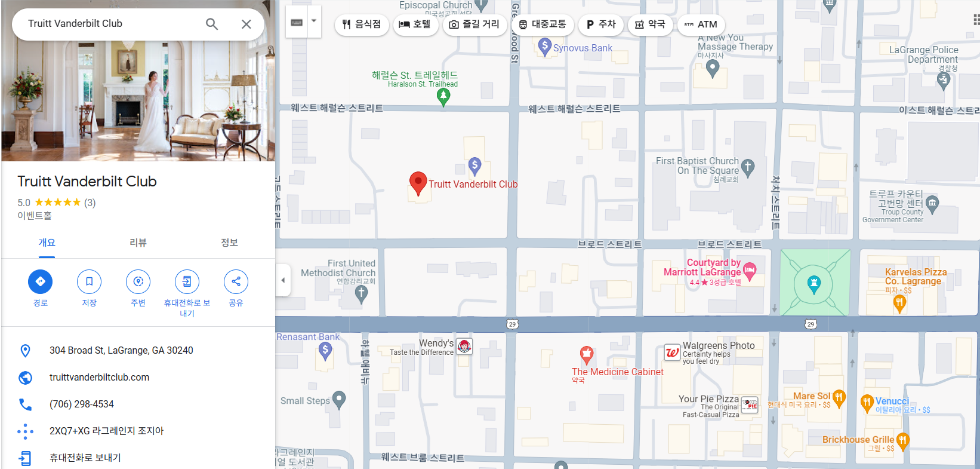Viewport: 980px width, 469px height.
Task: Clear the search with the X icon
Action: 246,24
